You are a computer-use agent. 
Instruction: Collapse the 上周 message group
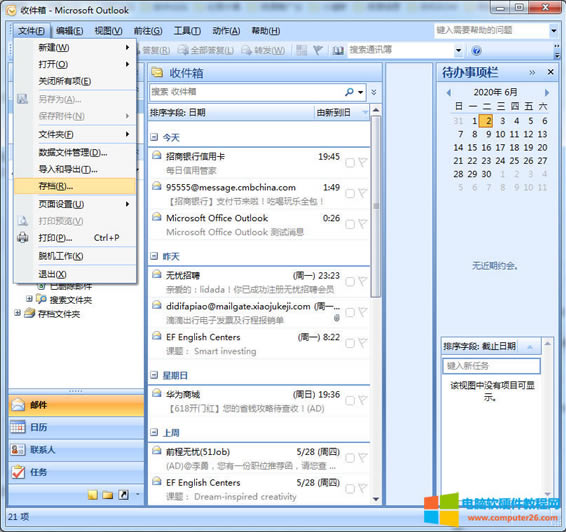point(154,432)
